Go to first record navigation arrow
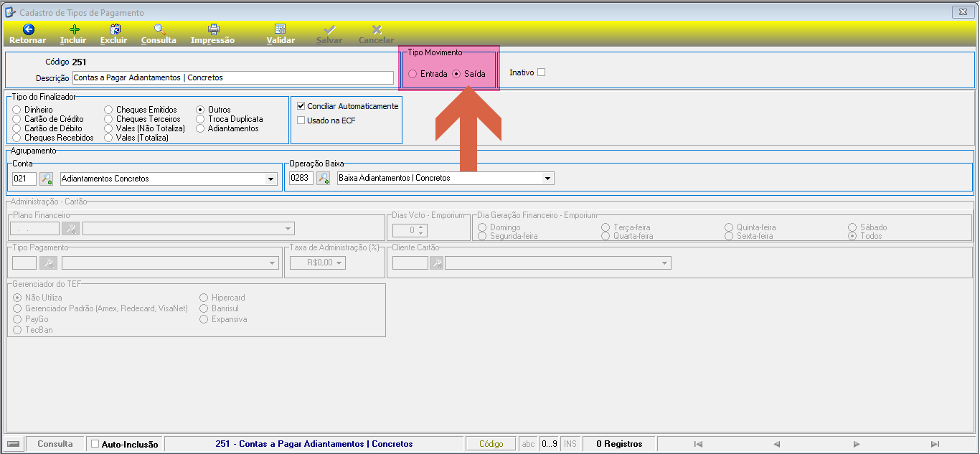980x454 pixels. tap(698, 444)
